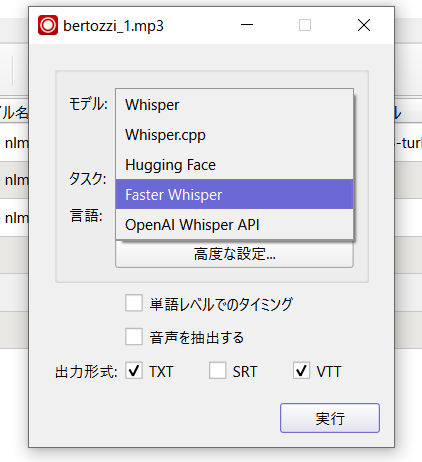
Task: Choose Whisper.cpp from the model dropdown
Action: click(x=234, y=135)
